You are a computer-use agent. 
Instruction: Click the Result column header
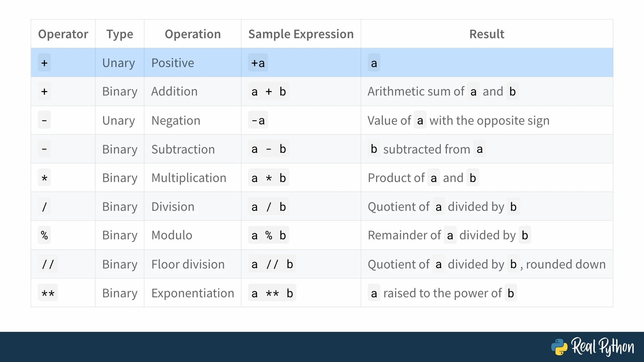[487, 34]
